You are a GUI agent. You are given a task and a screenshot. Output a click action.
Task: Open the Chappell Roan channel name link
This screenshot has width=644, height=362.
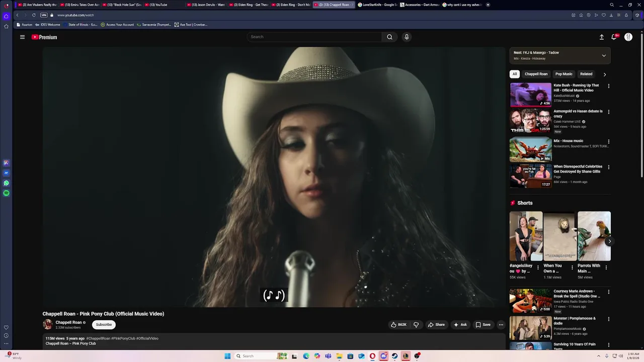[68, 322]
